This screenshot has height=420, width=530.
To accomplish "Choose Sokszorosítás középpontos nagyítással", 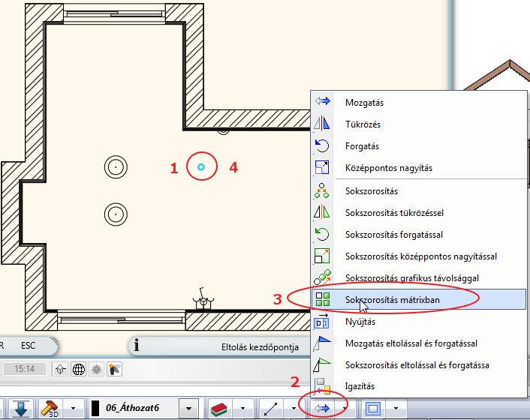I will click(418, 256).
